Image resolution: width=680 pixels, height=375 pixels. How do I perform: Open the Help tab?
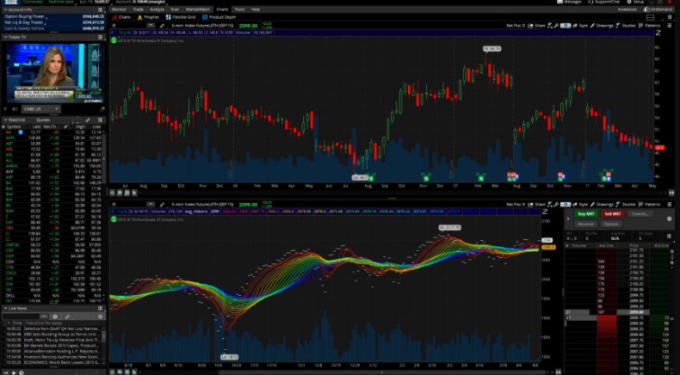tap(255, 9)
